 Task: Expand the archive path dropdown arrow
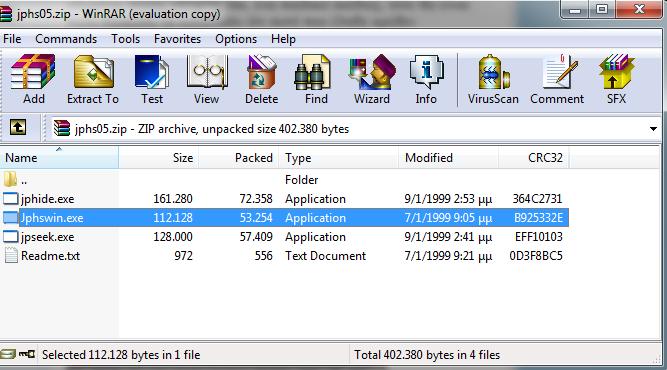pos(653,129)
